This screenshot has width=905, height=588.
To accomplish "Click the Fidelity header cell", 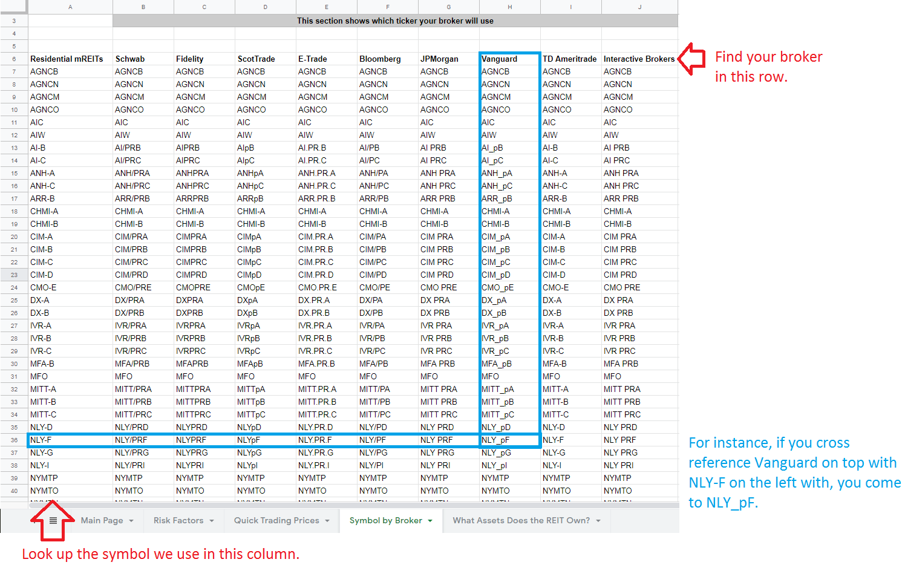I will [x=204, y=59].
